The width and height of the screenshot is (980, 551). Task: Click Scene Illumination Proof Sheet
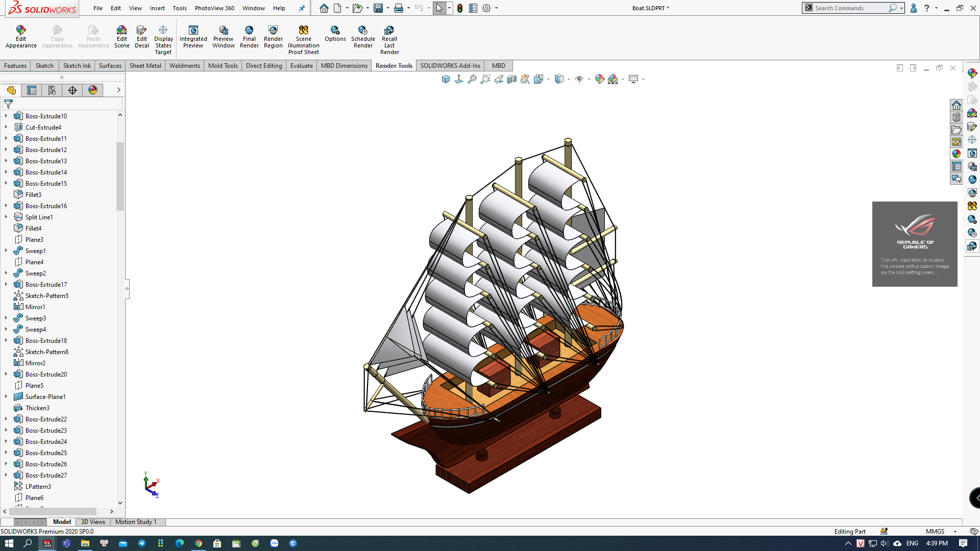coord(303,40)
